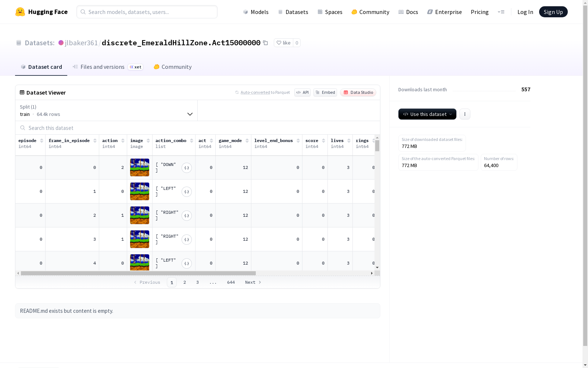Open the API button

point(302,92)
